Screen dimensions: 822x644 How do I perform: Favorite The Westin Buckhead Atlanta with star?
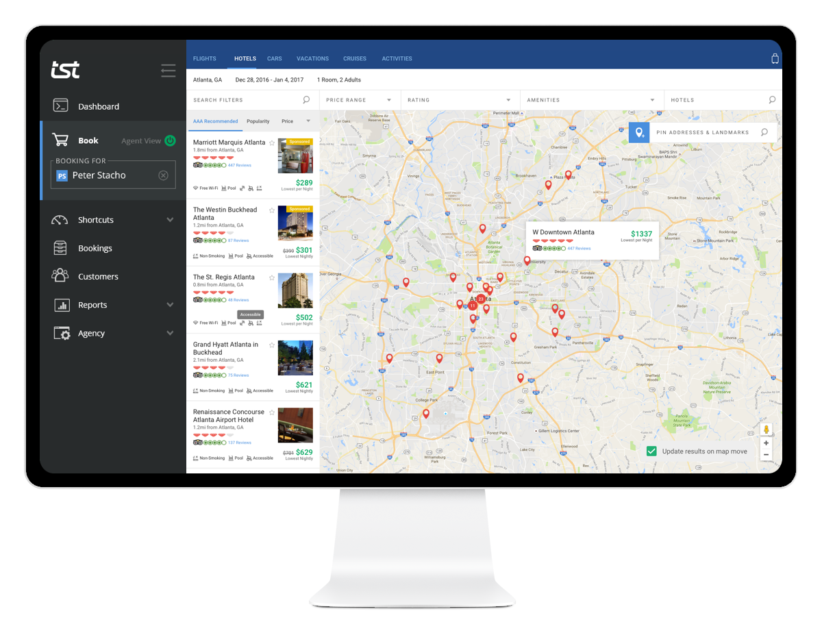point(272,210)
